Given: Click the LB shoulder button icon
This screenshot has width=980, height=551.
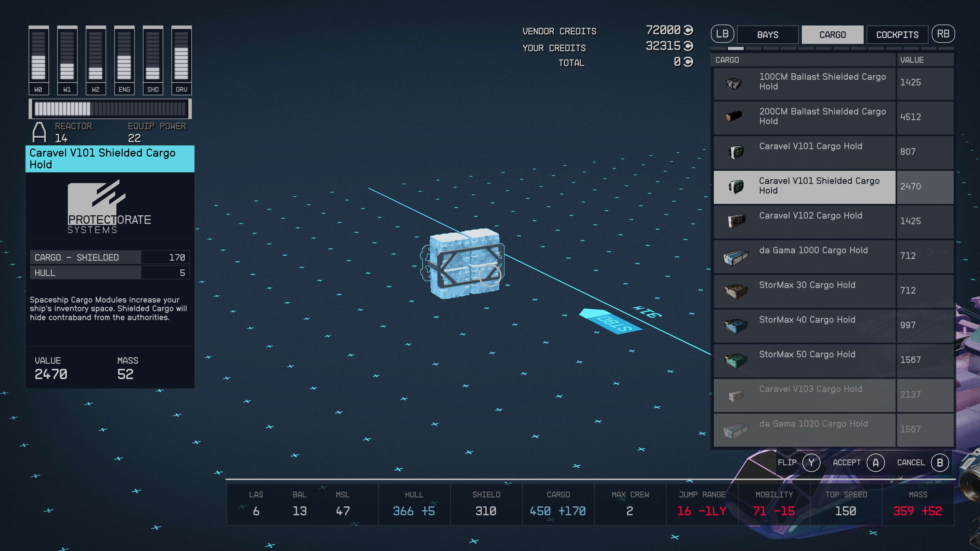Looking at the screenshot, I should [722, 34].
